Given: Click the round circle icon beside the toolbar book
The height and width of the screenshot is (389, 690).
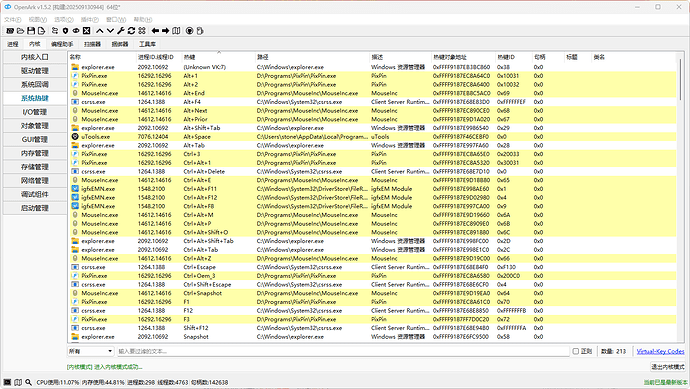Looking at the screenshot, I should click(x=190, y=31).
